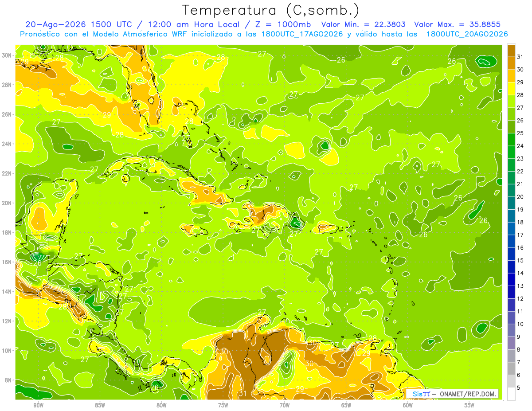Screen dimensions: 532x411
Task: Click the "20N" latitude axis label
Action: click(x=7, y=203)
